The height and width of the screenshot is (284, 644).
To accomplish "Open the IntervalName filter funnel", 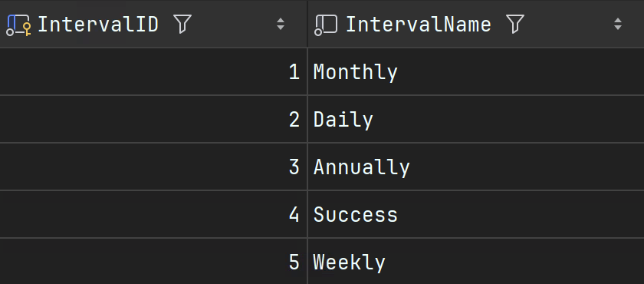I will tap(515, 25).
